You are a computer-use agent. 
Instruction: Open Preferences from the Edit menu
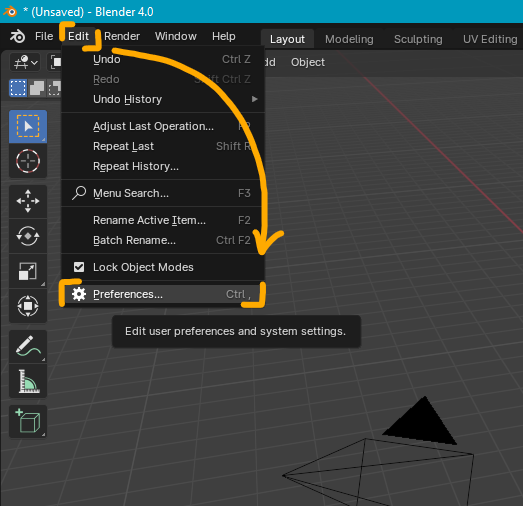tap(163, 294)
